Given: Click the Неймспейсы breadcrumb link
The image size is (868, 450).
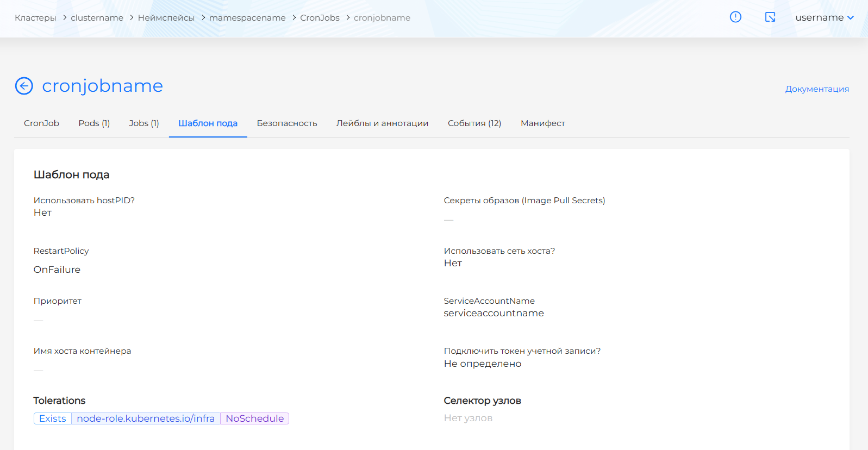Looking at the screenshot, I should (166, 18).
